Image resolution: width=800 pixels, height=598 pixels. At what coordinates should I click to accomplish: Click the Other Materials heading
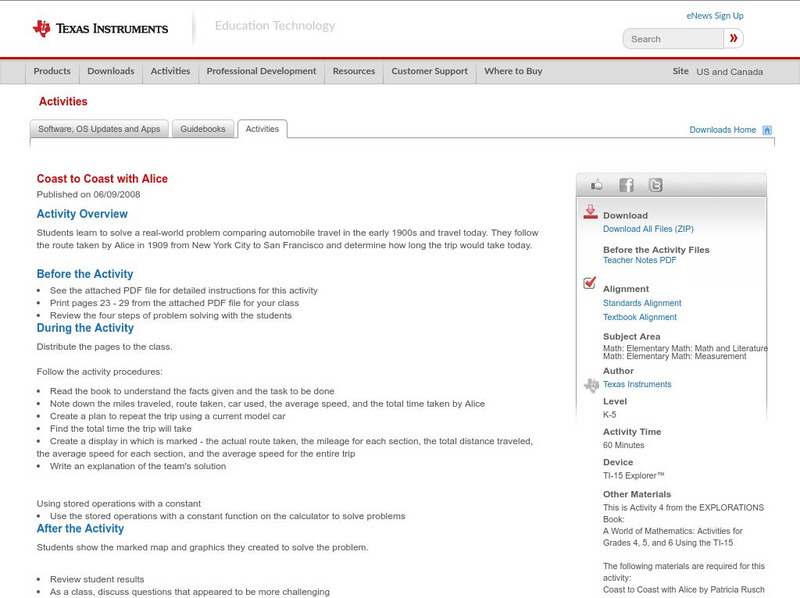tap(637, 494)
